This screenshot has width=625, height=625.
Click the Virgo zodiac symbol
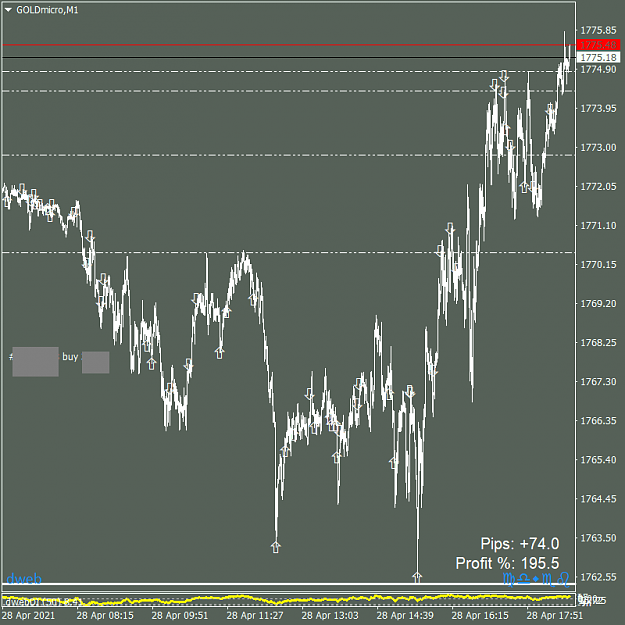point(509,579)
